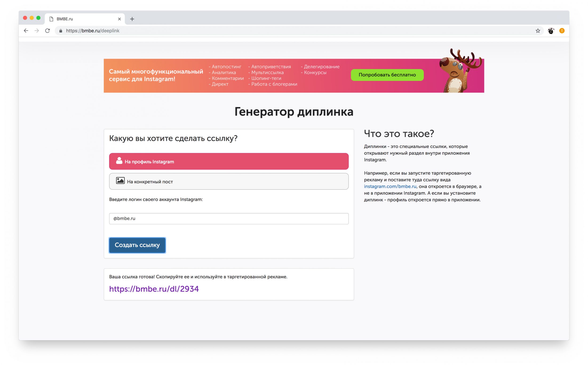This screenshot has width=588, height=367.
Task: Bookmark page with the star icon
Action: point(538,31)
